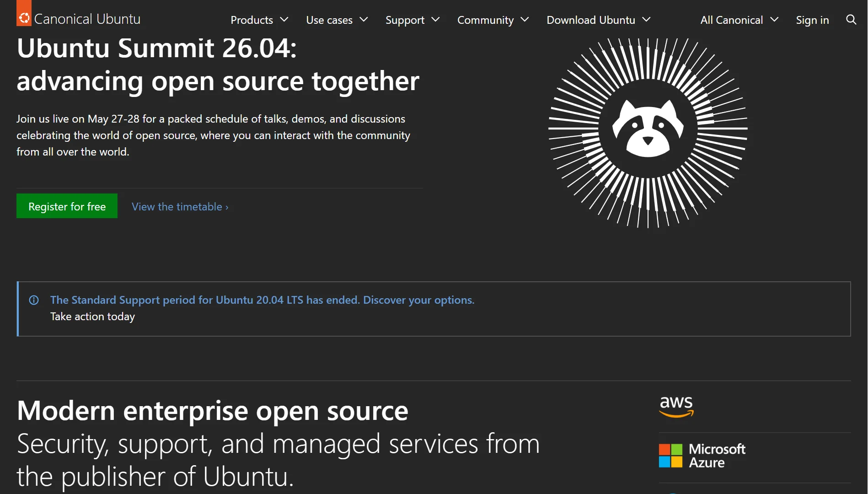
Task: Expand the Products menu chevron
Action: pos(284,20)
